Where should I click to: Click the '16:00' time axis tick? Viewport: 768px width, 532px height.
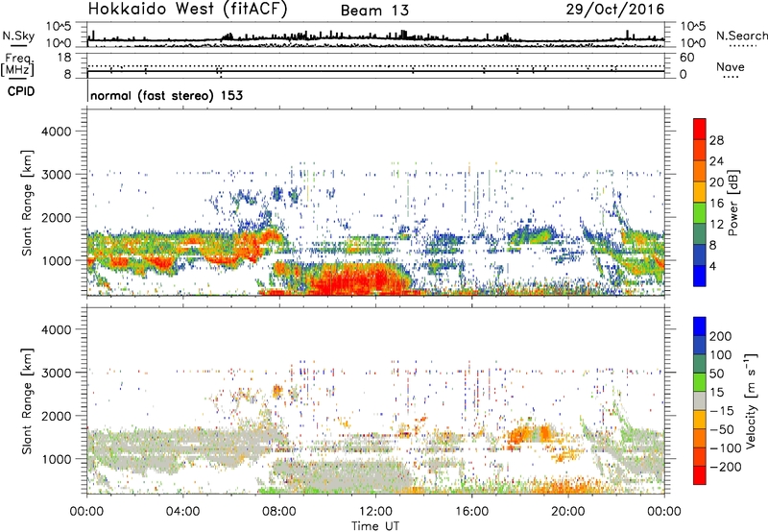471,512
